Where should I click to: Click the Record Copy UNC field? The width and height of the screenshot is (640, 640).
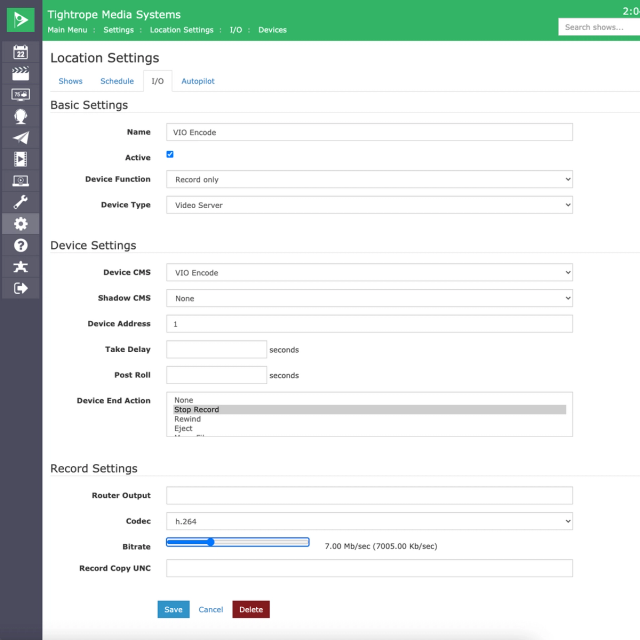369,568
